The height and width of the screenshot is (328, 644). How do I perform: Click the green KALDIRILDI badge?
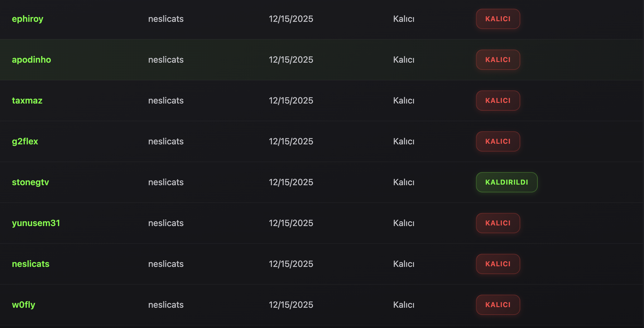pos(507,182)
